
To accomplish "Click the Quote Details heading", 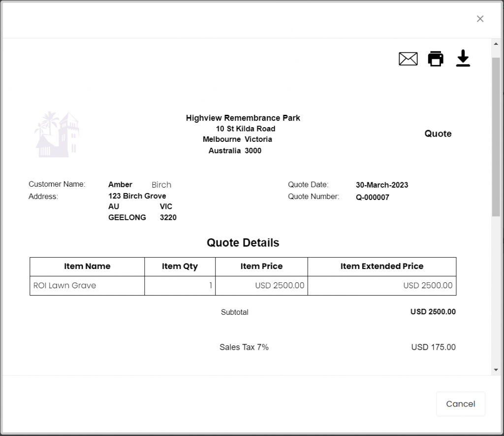I will [243, 242].
